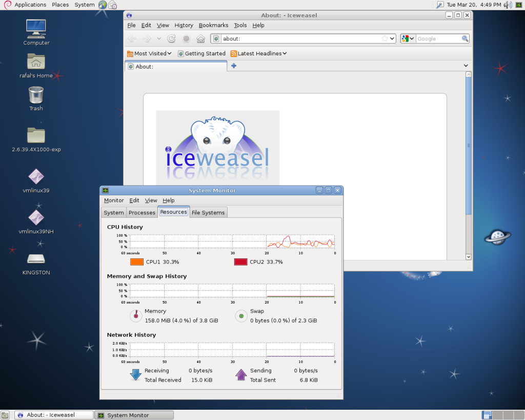525x420 pixels.
Task: Change the CPU2 red color swatch
Action: click(x=241, y=262)
